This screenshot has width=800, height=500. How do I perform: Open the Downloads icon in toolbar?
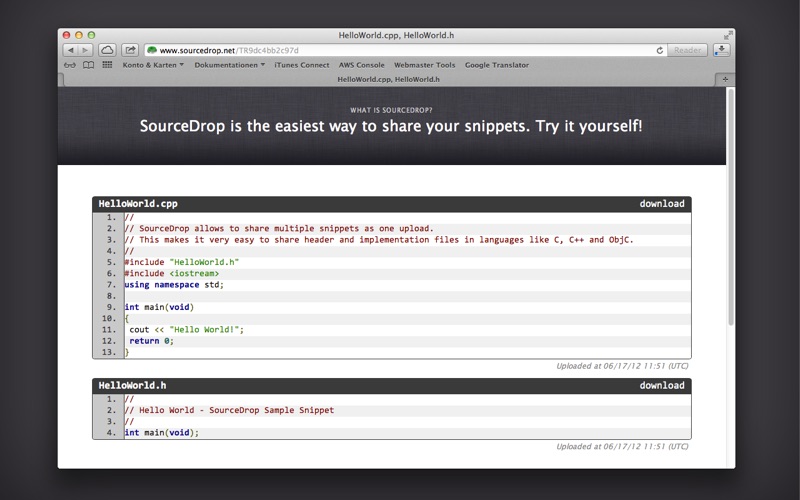point(722,50)
